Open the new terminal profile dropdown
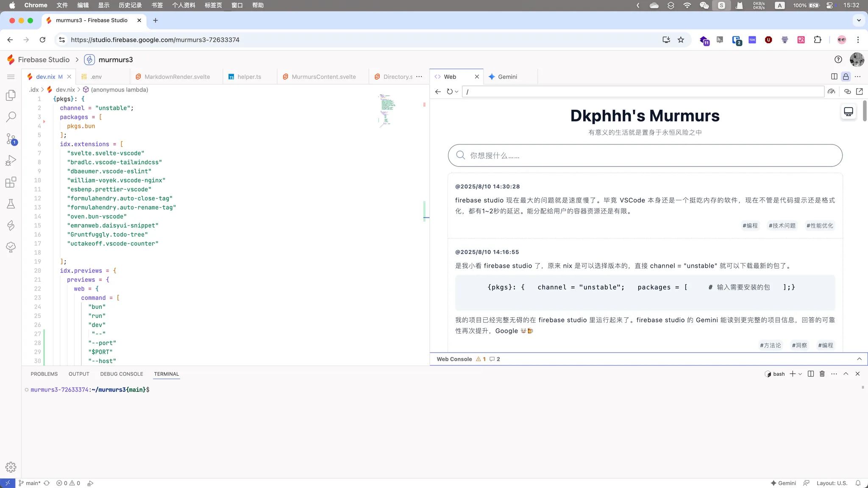The image size is (868, 488). tap(800, 374)
